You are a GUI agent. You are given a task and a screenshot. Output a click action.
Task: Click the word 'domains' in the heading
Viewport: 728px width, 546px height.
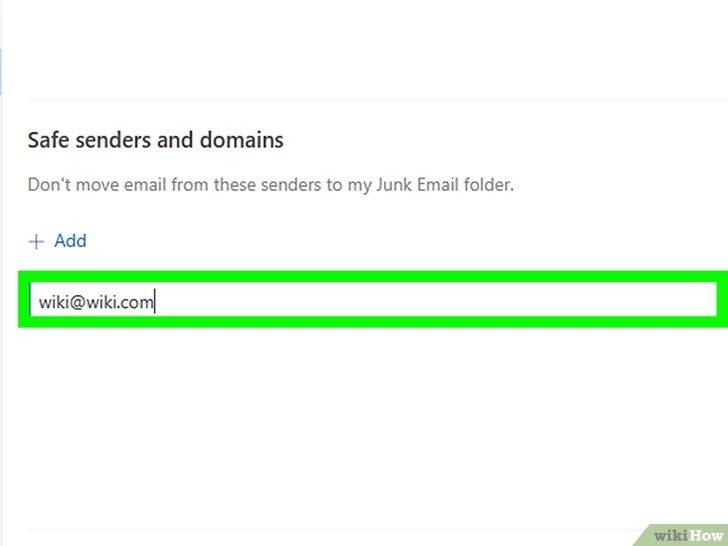(x=241, y=140)
